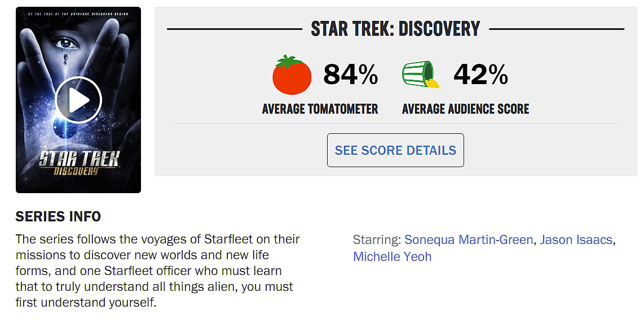Select the Average Tomatometer label
644x323 pixels.
click(320, 109)
